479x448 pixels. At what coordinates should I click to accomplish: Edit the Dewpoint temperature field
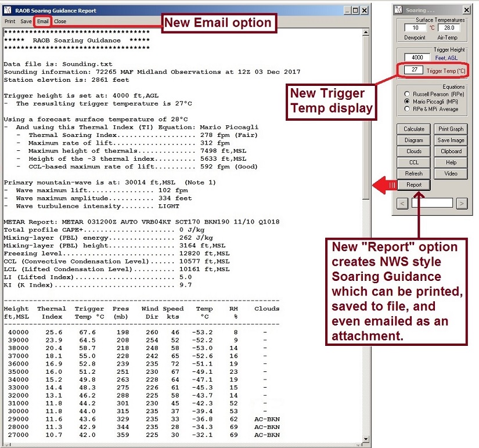(416, 28)
